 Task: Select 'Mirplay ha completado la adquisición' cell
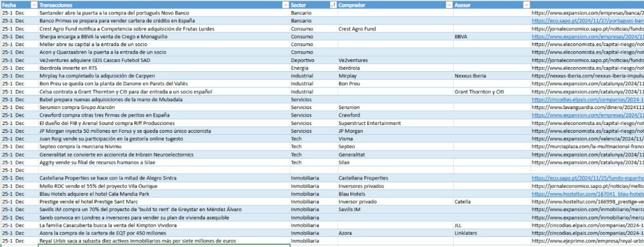click(164, 75)
